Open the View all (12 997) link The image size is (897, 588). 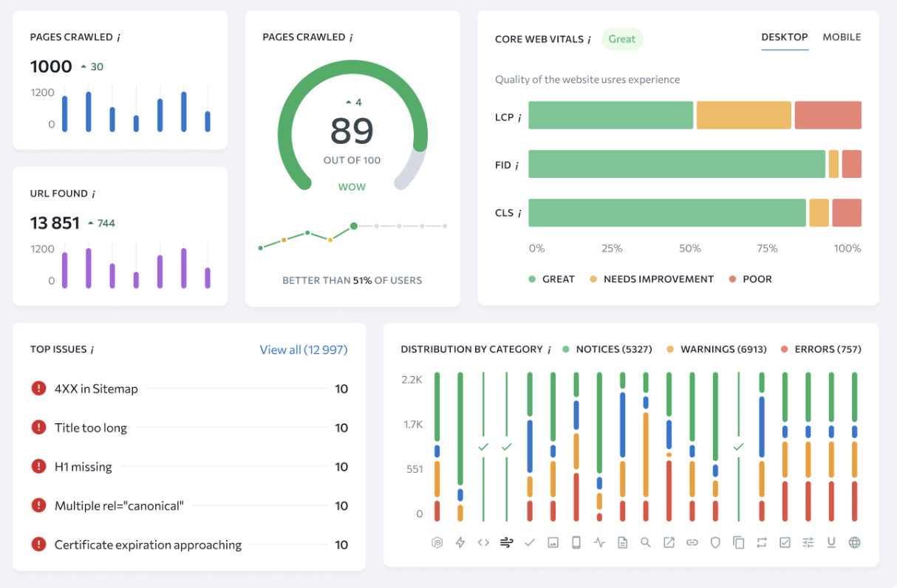point(304,349)
